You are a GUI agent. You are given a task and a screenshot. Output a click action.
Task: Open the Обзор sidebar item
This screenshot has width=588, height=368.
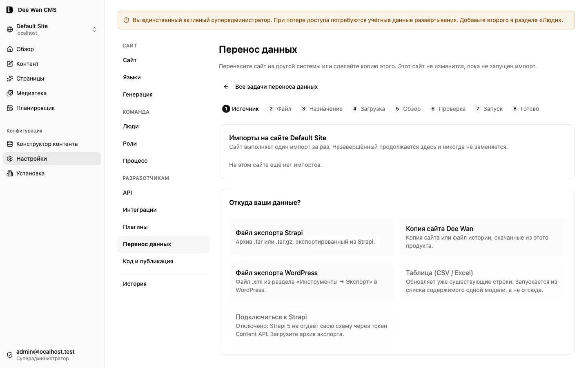click(52, 49)
